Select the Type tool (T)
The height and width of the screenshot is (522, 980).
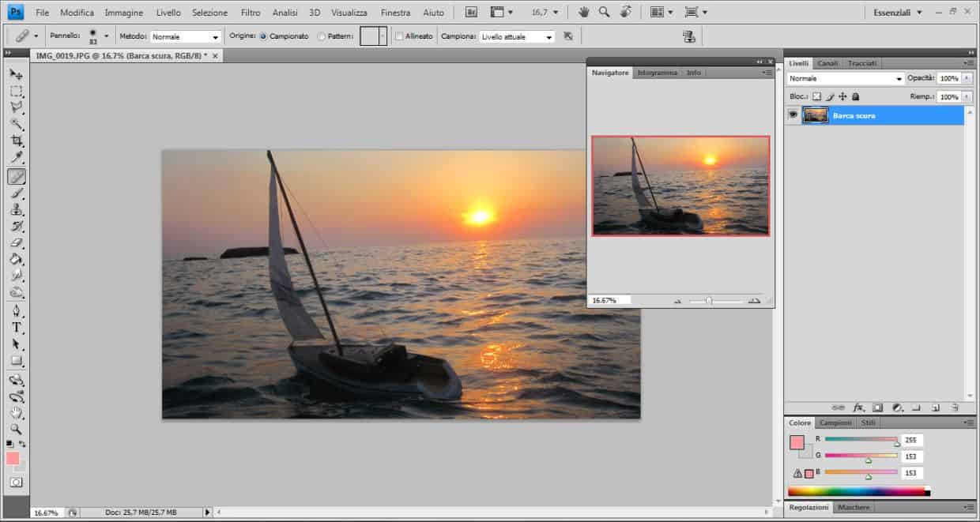(x=16, y=327)
